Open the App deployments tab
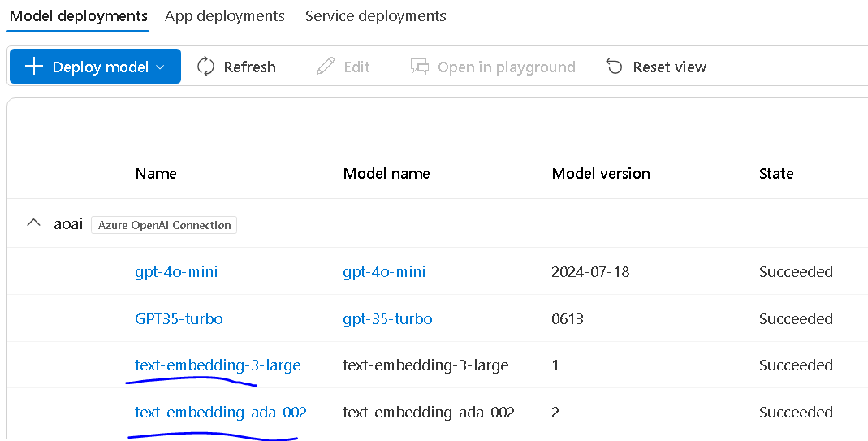 coord(225,16)
